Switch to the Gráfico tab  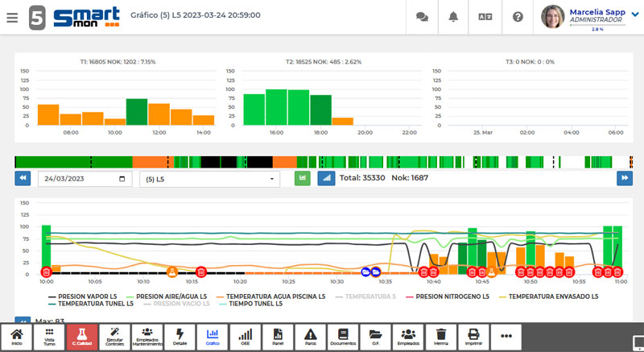(213, 337)
